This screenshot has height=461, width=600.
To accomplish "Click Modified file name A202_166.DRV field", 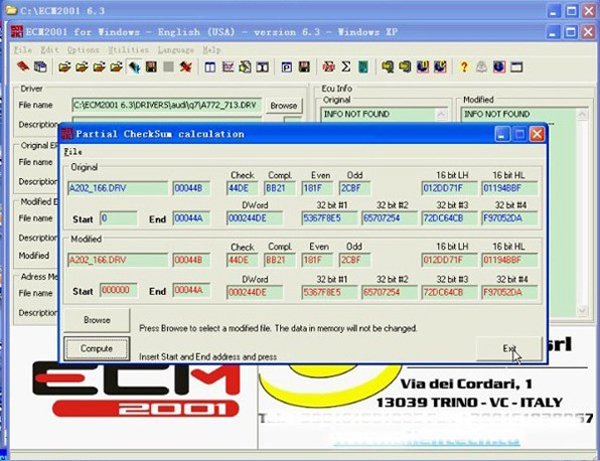I will tap(117, 260).
